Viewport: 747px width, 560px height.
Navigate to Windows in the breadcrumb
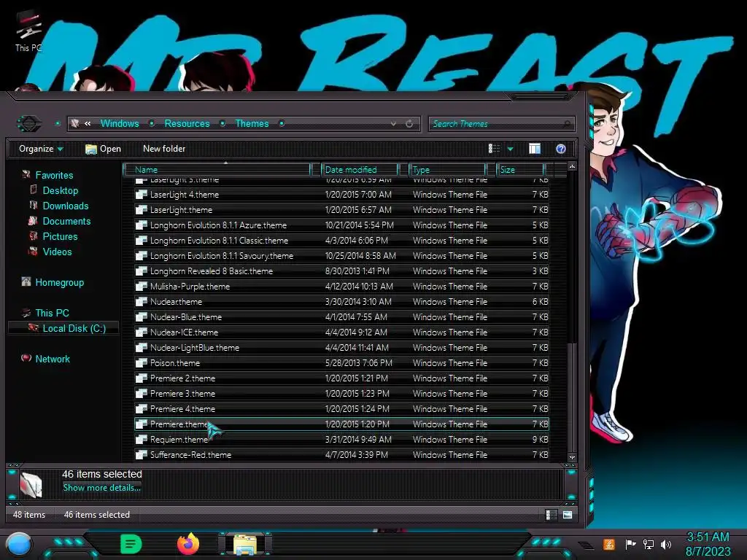click(120, 123)
